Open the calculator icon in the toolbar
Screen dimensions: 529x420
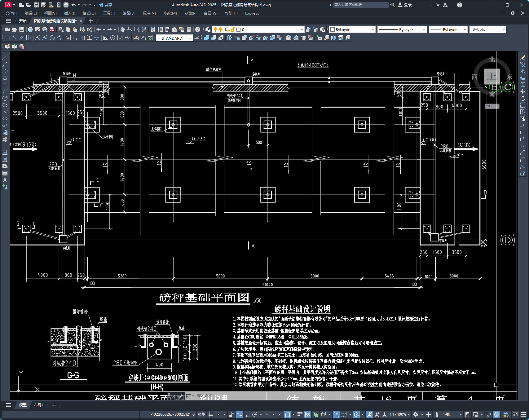(189, 29)
